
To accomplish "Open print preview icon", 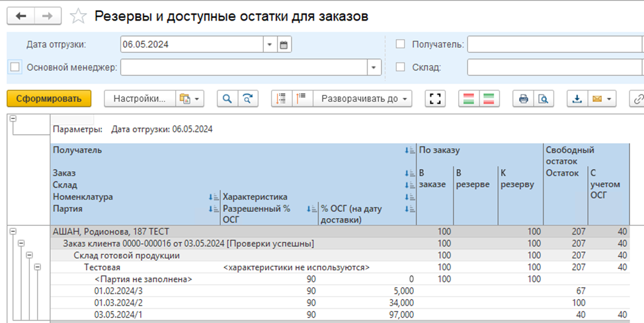I will click(542, 98).
